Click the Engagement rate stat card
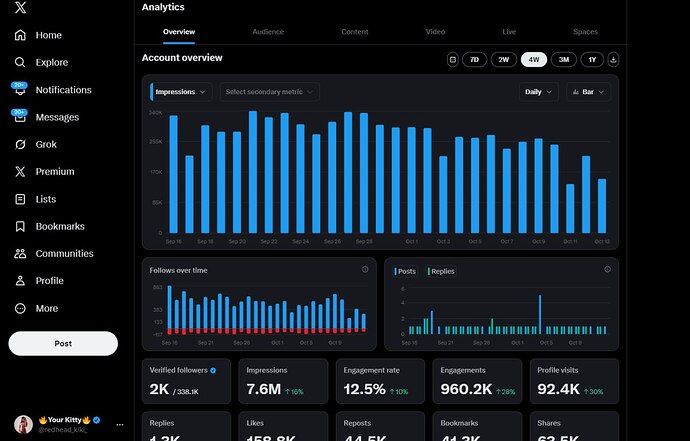This screenshot has width=690, height=441. [380, 382]
